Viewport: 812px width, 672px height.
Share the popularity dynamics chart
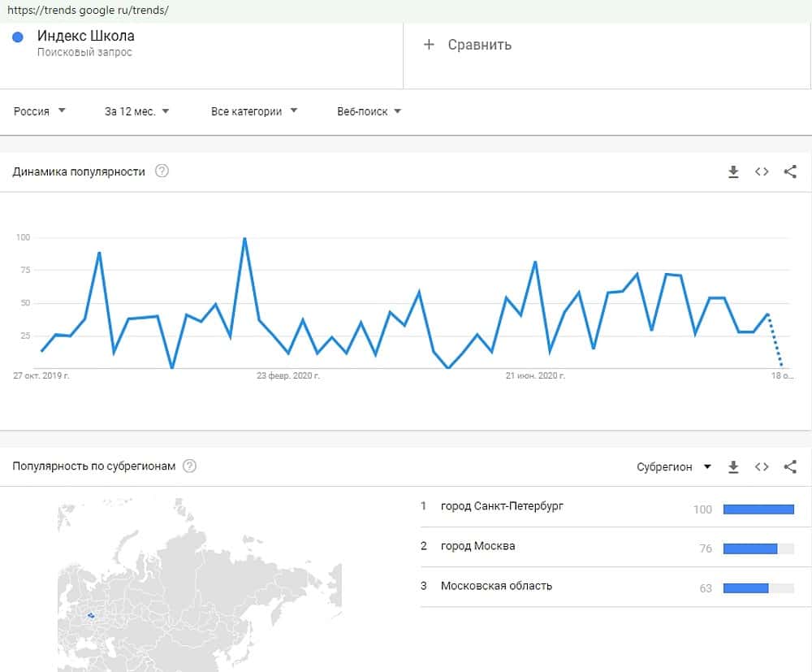tap(790, 171)
